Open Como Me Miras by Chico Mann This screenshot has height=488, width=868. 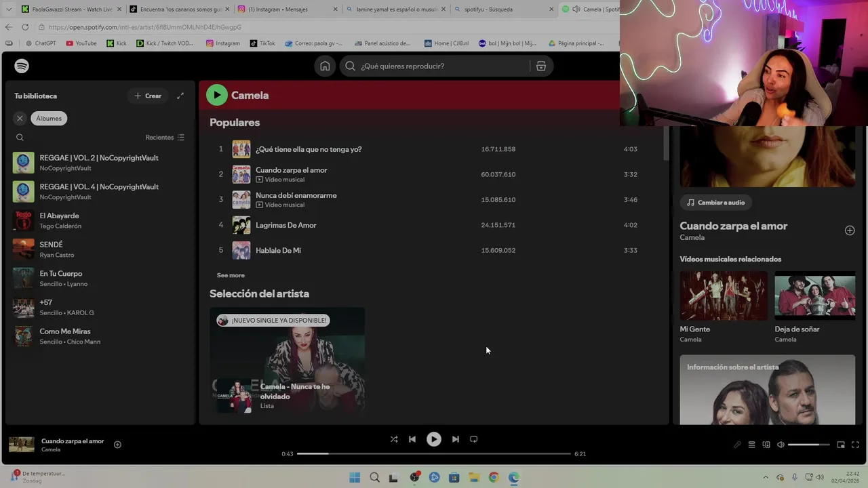100,336
